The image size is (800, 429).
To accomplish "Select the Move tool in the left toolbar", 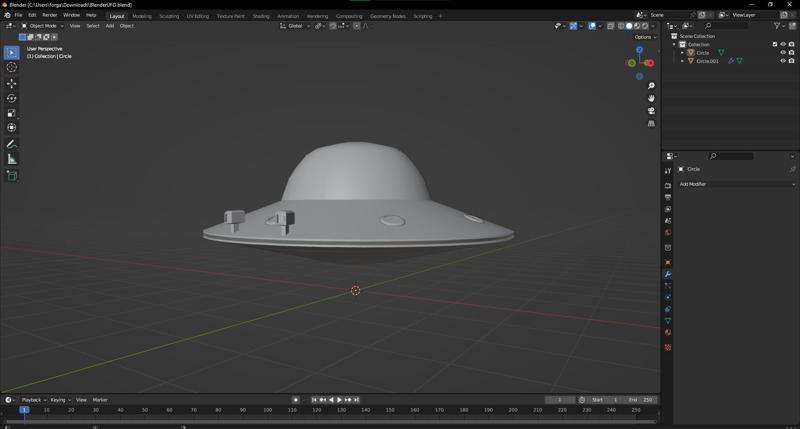I will point(12,83).
